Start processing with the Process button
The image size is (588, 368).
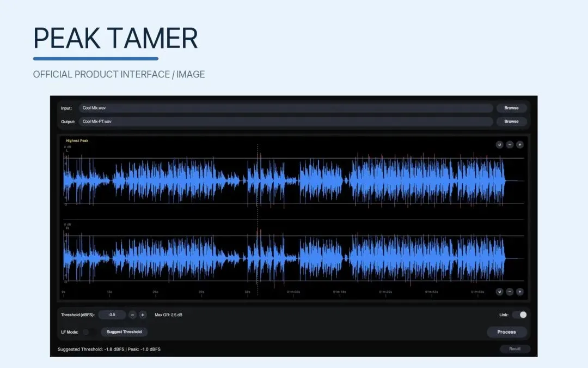507,332
